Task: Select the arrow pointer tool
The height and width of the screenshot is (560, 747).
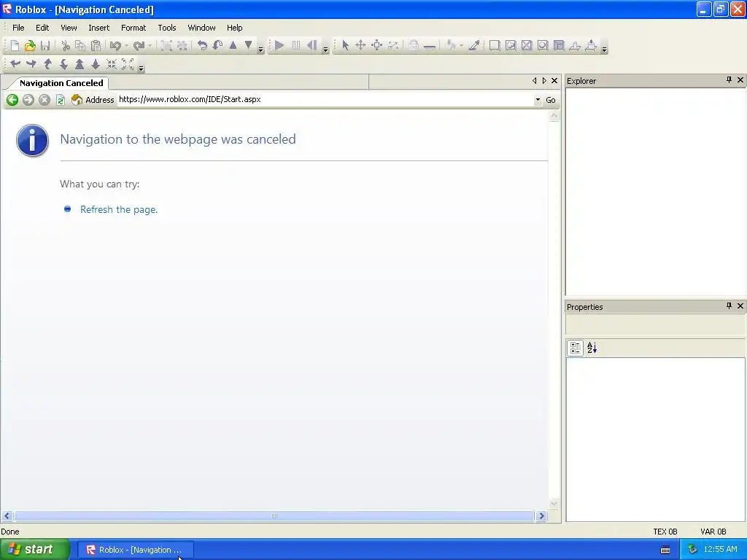Action: point(345,46)
